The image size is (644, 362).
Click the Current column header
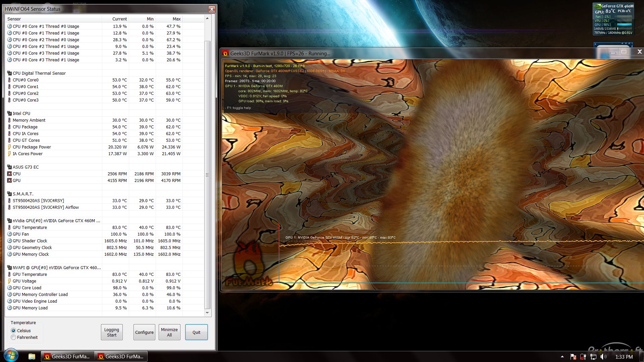[119, 19]
